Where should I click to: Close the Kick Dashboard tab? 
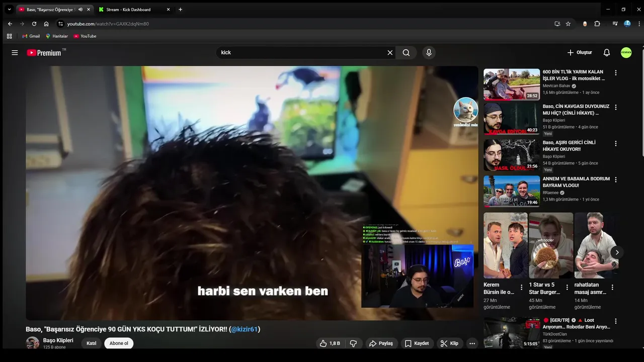[168, 10]
